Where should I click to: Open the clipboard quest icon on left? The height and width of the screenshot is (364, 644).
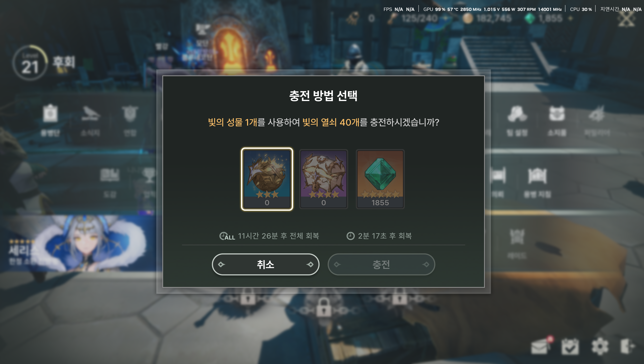pyautogui.click(x=51, y=113)
